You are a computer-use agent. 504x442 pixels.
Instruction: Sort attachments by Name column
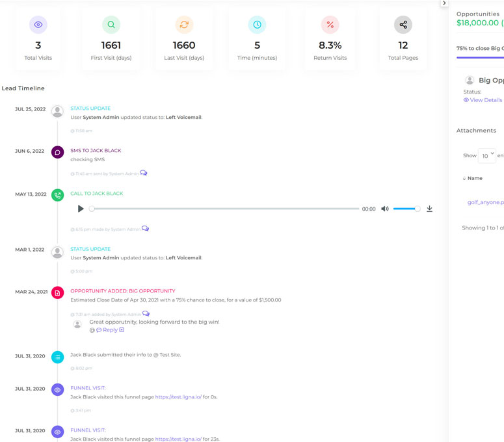click(x=474, y=178)
